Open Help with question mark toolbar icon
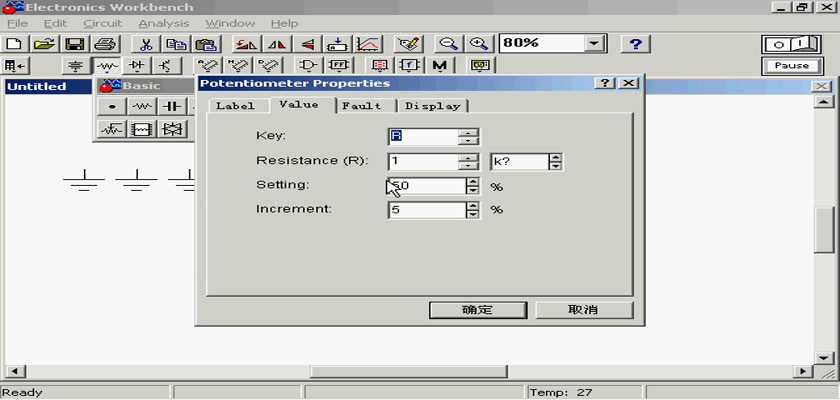840x400 pixels. click(635, 44)
